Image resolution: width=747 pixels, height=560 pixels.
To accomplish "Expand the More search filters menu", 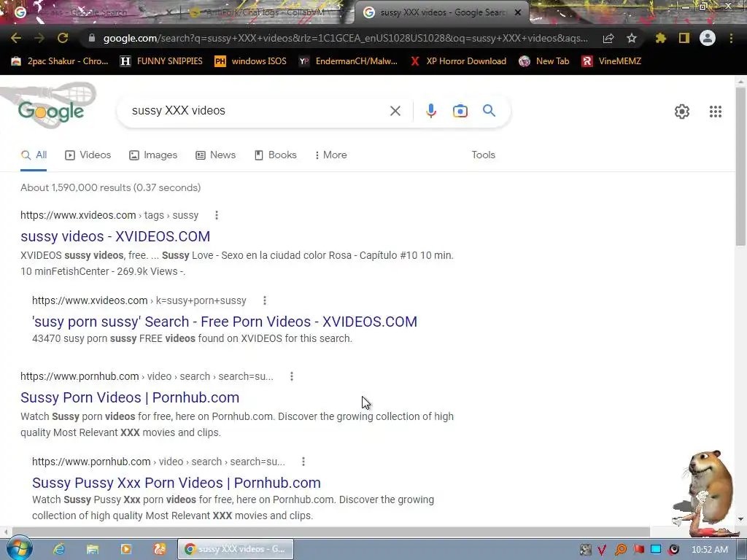I will tap(330, 155).
